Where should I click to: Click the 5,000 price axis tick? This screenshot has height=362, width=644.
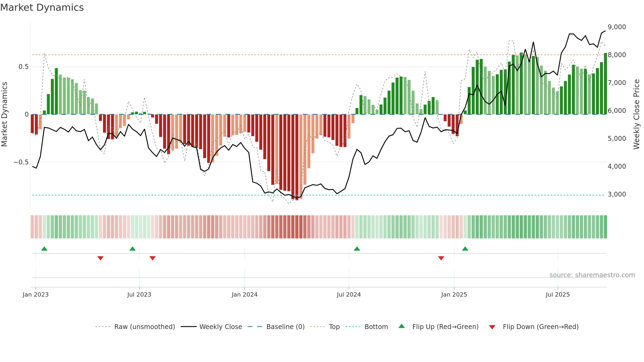617,139
